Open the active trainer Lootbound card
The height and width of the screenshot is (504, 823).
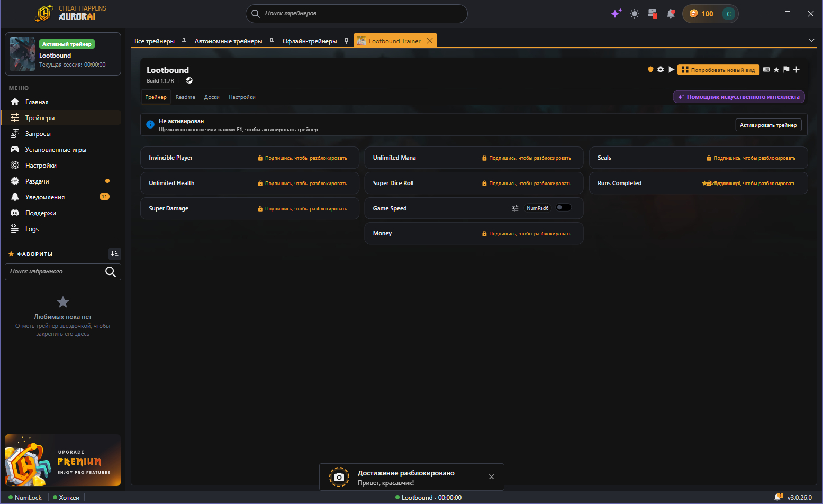tap(63, 54)
